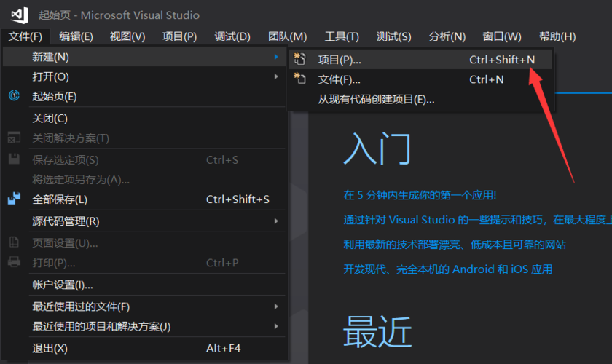Open the 视图(V) menu
Viewport: 612px width, 364px height.
pos(127,36)
